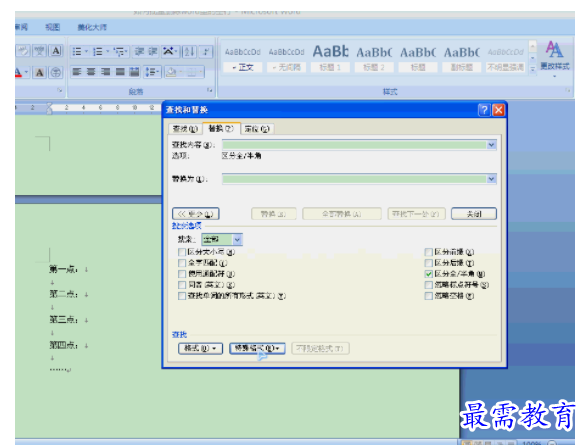Open the Paragraph group dialog launcher
The image size is (584, 447).
pyautogui.click(x=210, y=91)
